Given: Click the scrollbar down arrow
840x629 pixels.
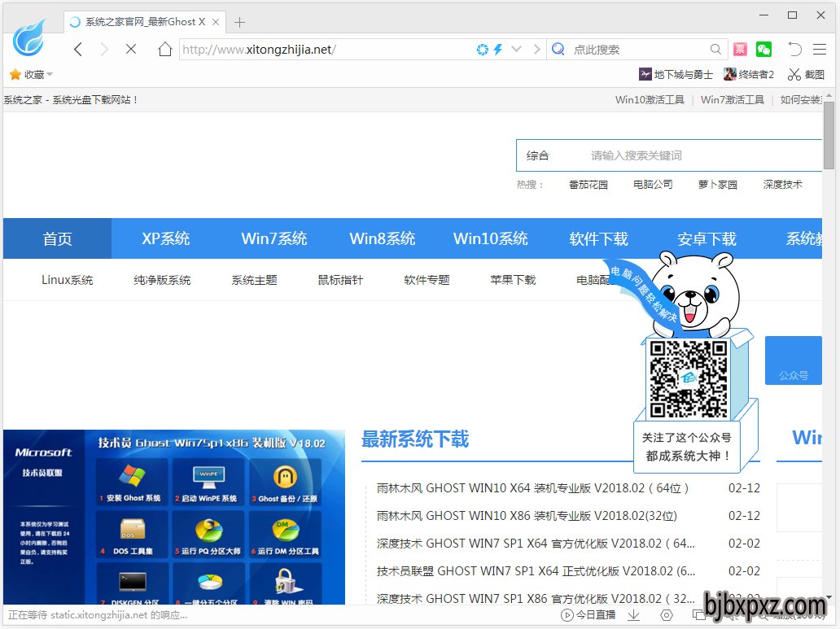Looking at the screenshot, I should click(829, 596).
